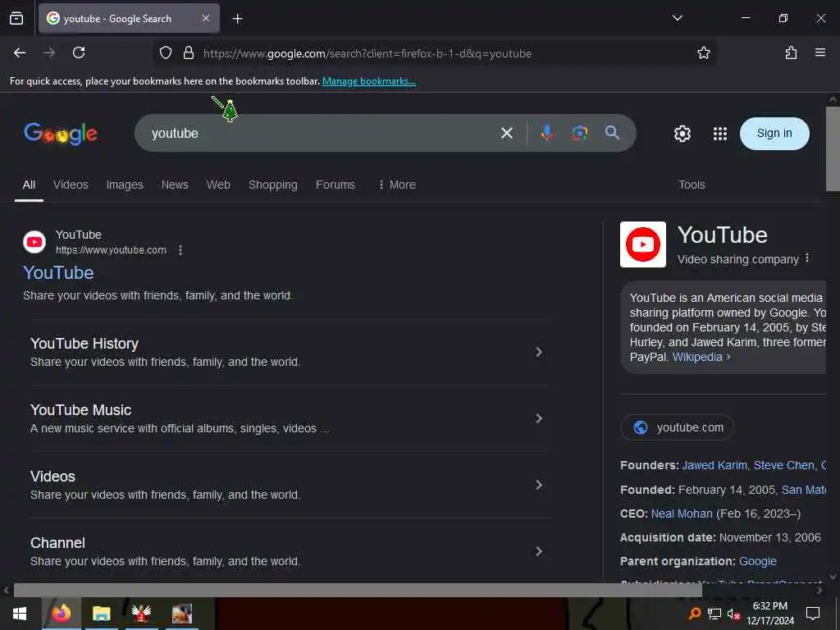This screenshot has height=630, width=840.
Task: Open Firefox hamburger application menu
Action: (819, 52)
